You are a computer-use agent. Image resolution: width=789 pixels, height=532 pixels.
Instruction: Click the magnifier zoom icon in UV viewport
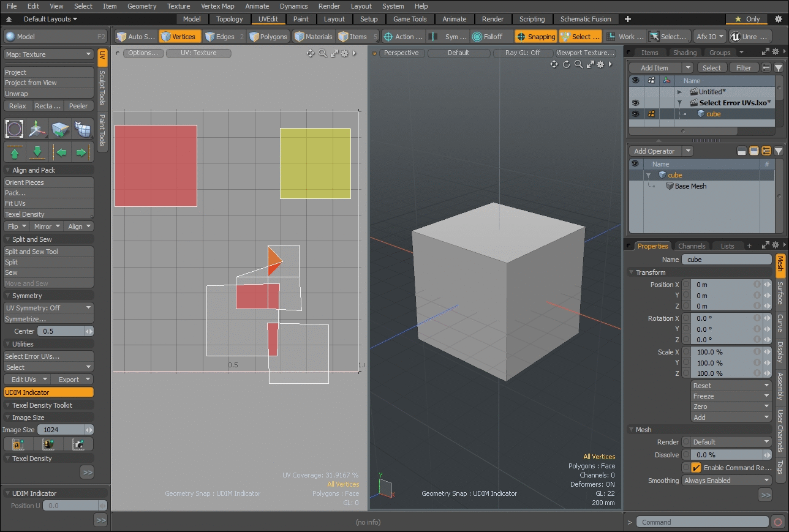click(x=322, y=53)
